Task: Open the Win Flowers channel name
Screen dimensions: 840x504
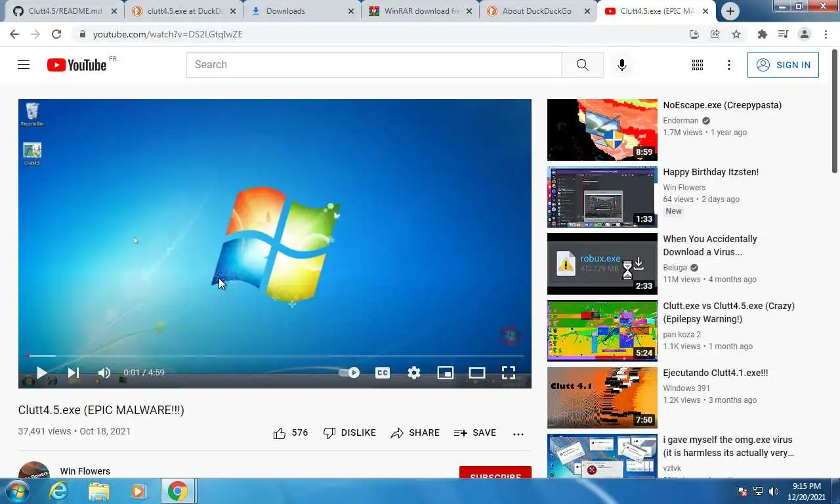Action: click(x=85, y=471)
